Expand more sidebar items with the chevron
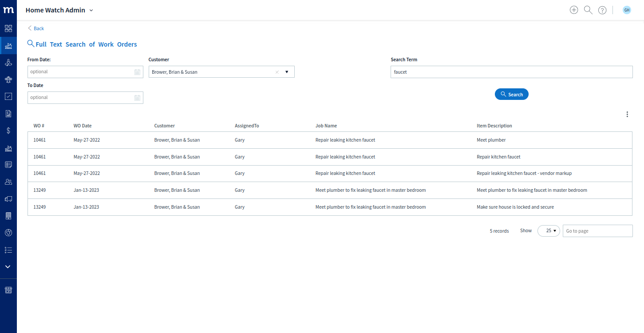Screen dimensions: 644x333 click(x=8, y=266)
